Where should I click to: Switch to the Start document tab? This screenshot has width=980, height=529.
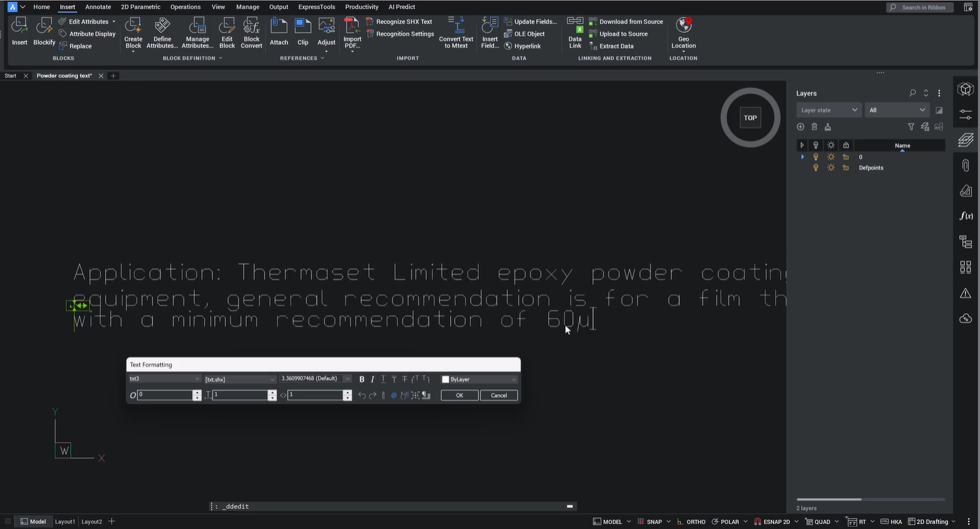coord(11,76)
